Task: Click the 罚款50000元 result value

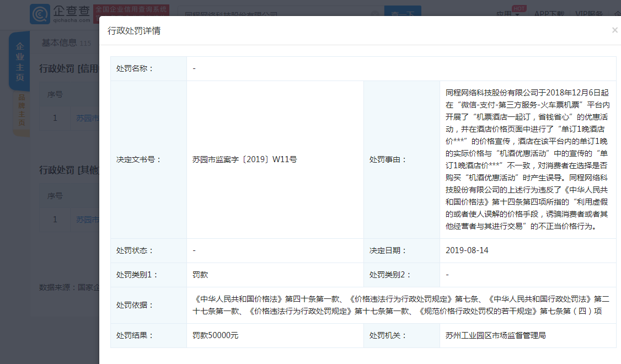Action: (x=216, y=335)
